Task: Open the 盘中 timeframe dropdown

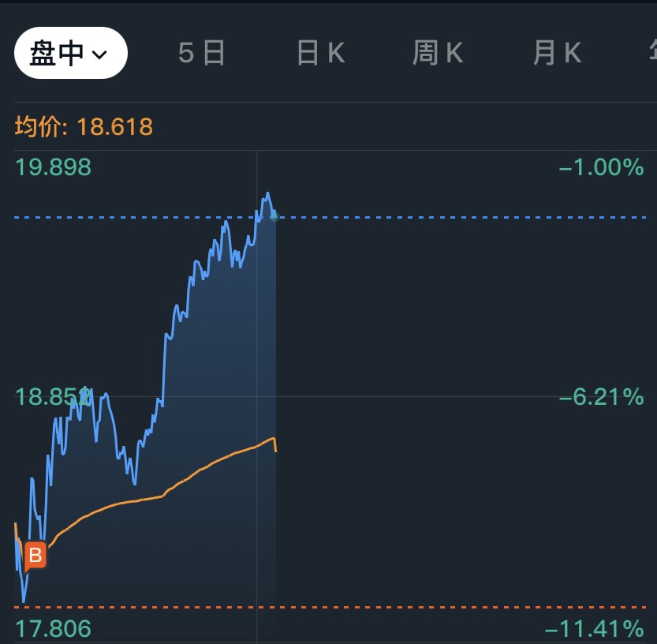Action: (69, 53)
